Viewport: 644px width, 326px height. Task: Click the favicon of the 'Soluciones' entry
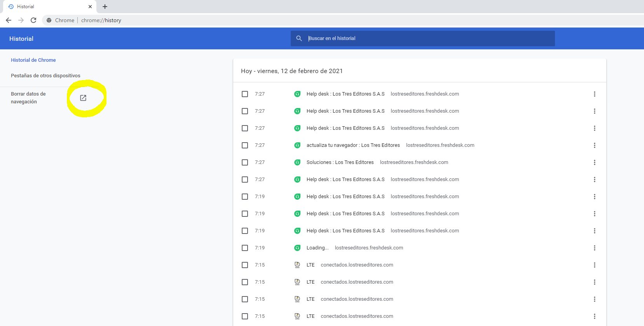click(x=297, y=162)
